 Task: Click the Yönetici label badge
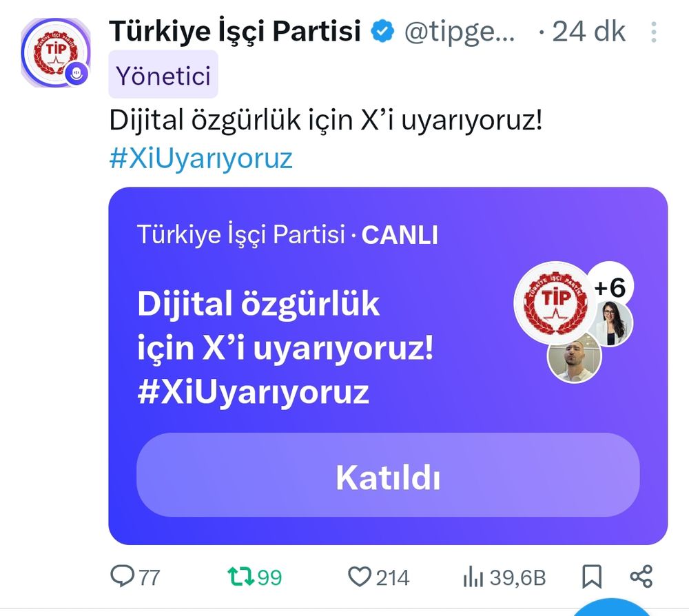163,74
